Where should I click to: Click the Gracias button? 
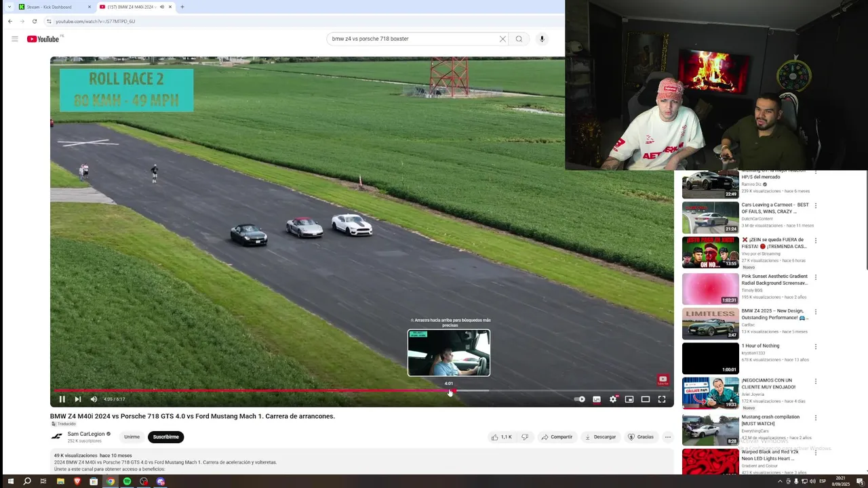641,437
